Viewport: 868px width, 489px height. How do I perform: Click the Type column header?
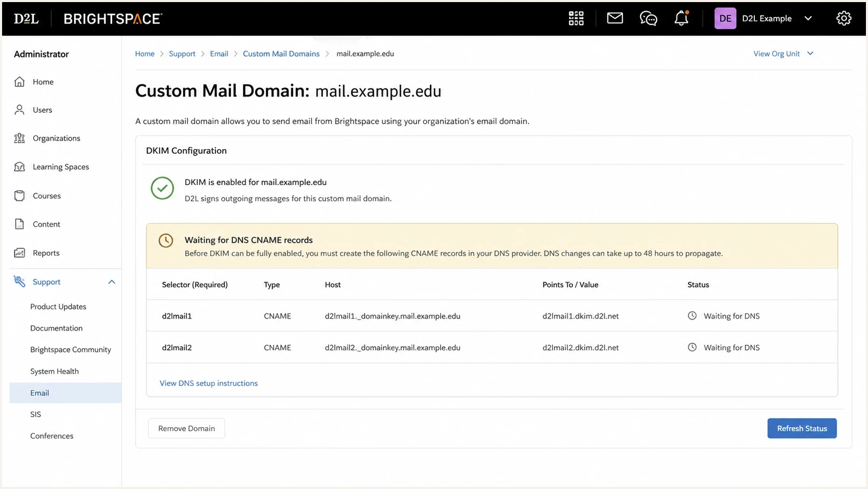pyautogui.click(x=272, y=285)
